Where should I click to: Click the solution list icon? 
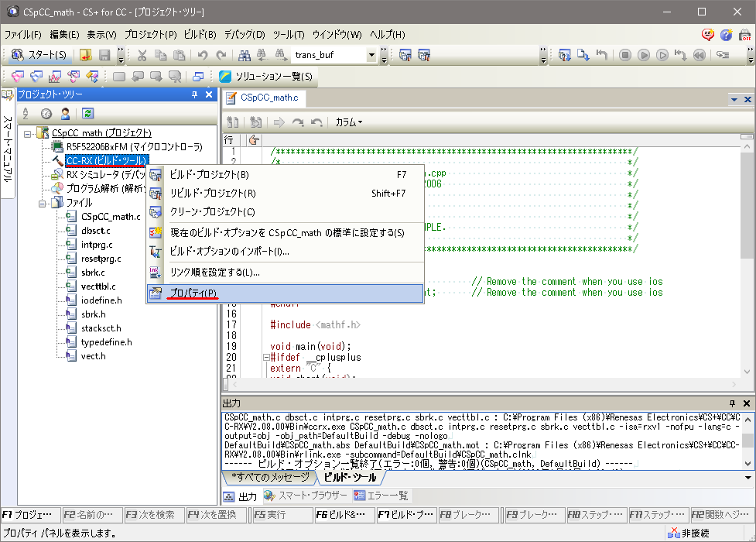[225, 76]
